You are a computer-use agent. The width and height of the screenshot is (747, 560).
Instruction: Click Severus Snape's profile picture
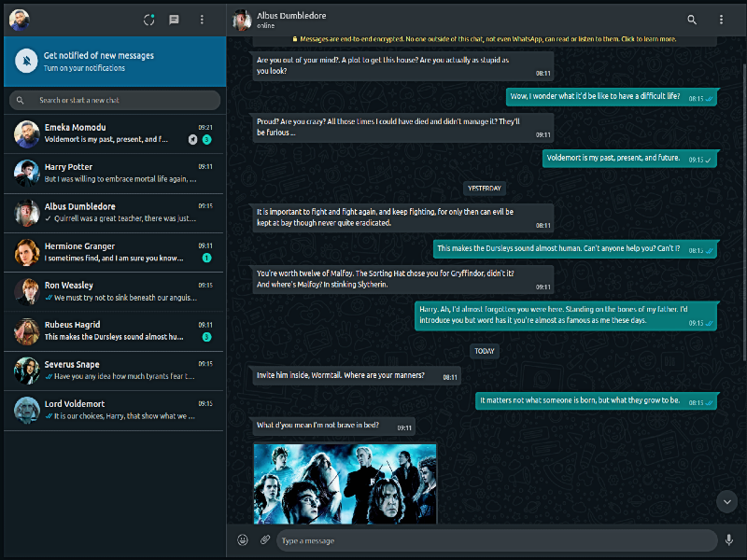tap(27, 371)
